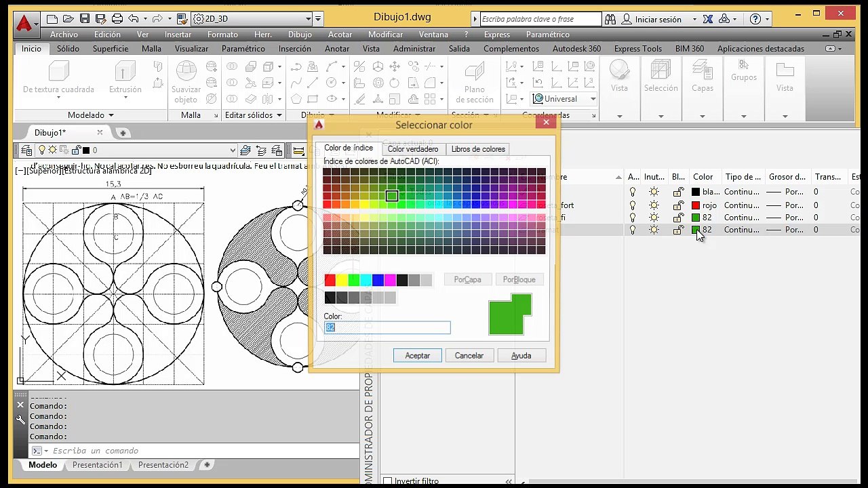Toggle the lock on the rojo layer row

pos(678,205)
